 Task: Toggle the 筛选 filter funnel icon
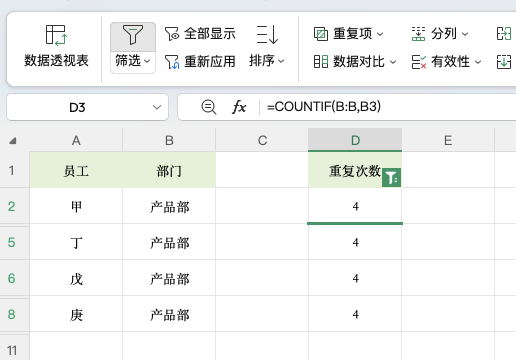tap(133, 35)
